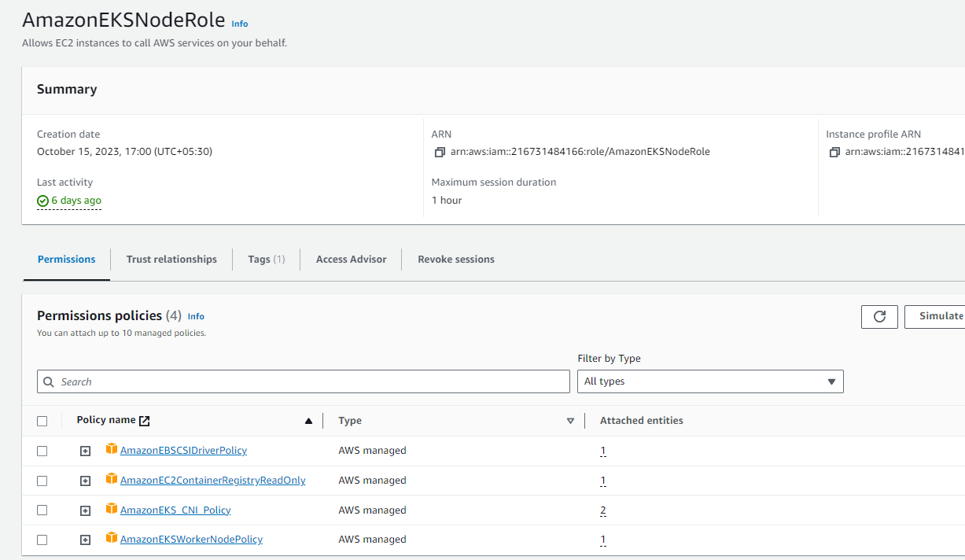This screenshot has height=560, width=965.
Task: Open Policy name column external link icon
Action: [x=143, y=420]
